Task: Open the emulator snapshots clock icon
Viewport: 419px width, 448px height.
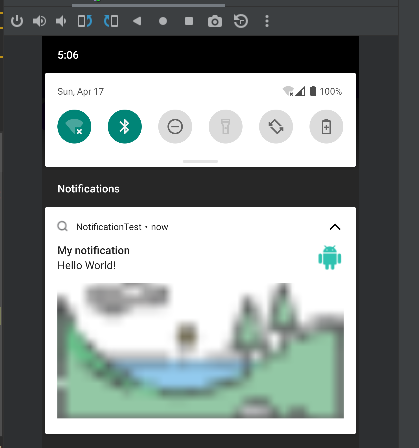Action: [241, 21]
